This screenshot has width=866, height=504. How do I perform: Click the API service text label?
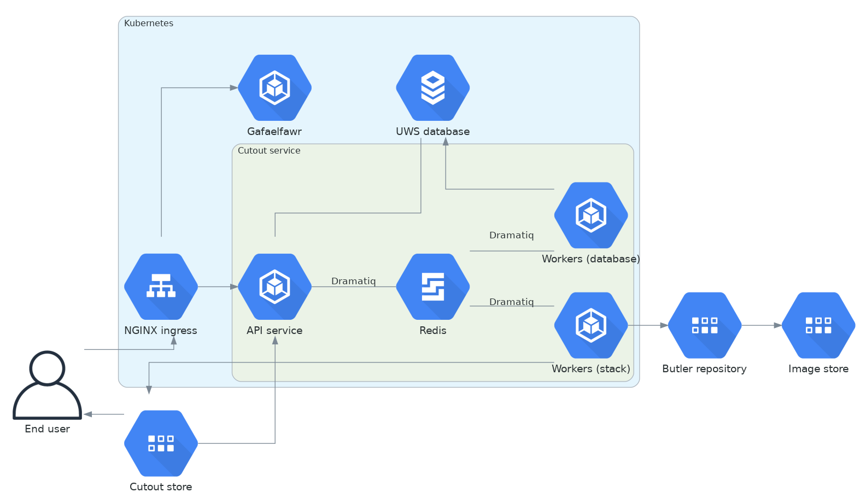pyautogui.click(x=274, y=331)
